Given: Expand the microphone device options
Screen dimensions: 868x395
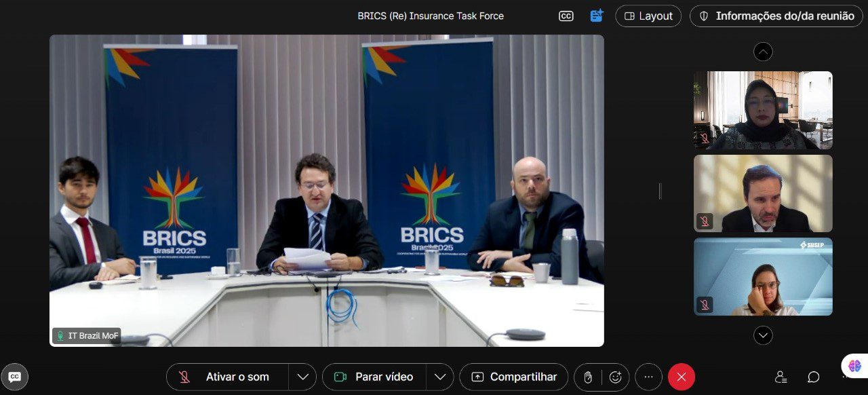Looking at the screenshot, I should point(303,377).
